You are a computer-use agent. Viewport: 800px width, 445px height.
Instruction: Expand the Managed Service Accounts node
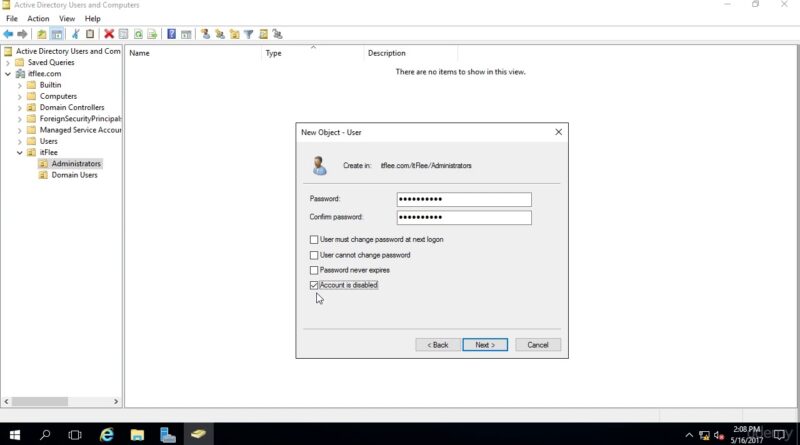click(x=19, y=130)
